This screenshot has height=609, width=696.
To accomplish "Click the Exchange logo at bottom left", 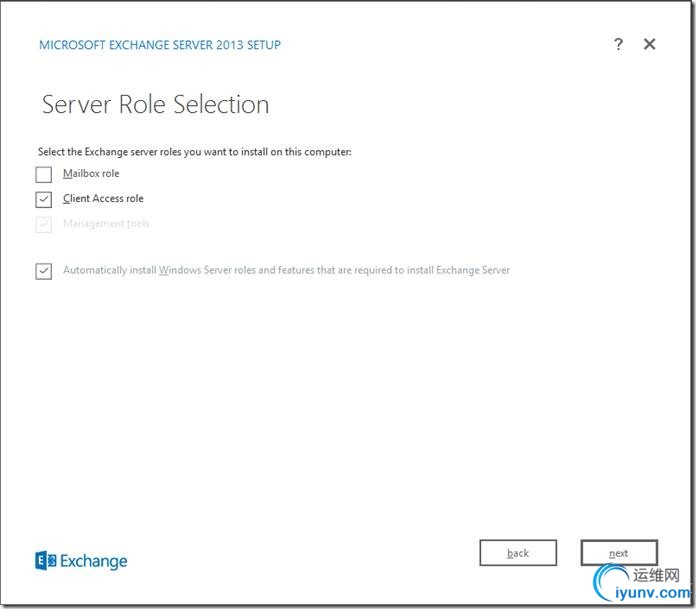I will click(x=81, y=561).
